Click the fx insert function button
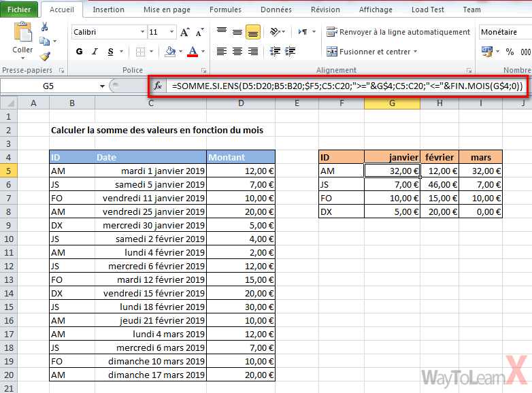Image resolution: width=532 pixels, height=393 pixels. pos(158,86)
